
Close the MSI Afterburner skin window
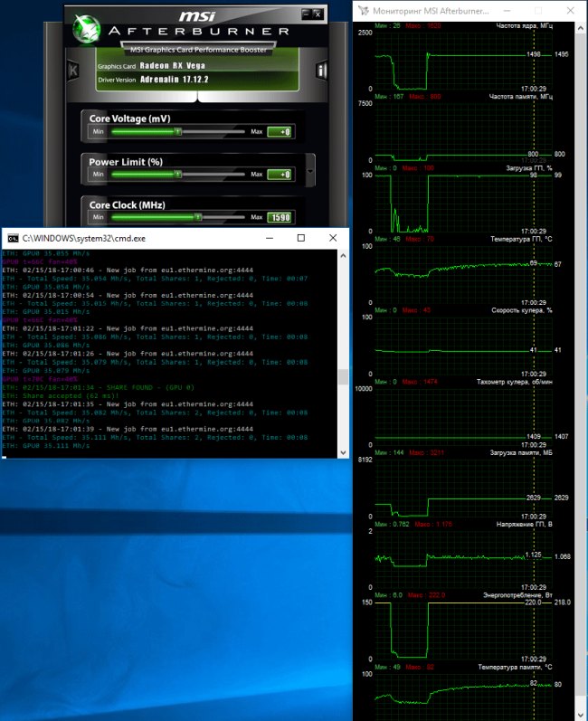click(318, 14)
